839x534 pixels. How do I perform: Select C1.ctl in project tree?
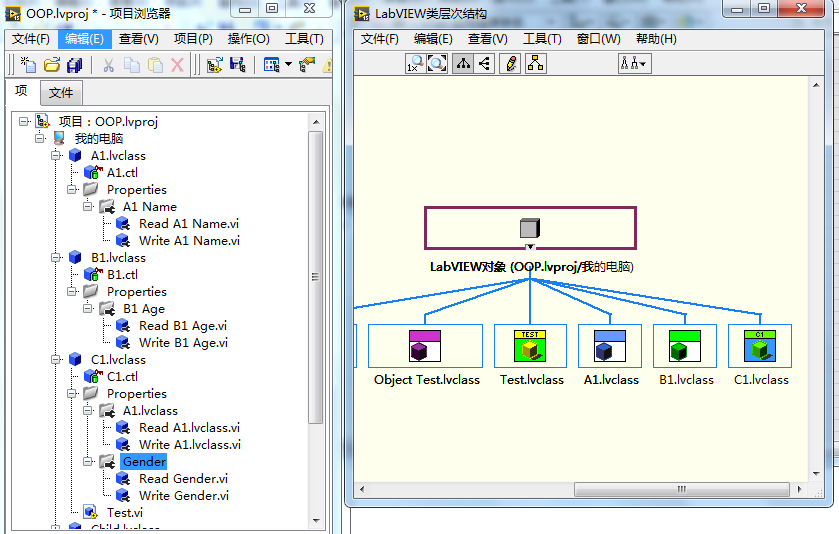coord(122,377)
